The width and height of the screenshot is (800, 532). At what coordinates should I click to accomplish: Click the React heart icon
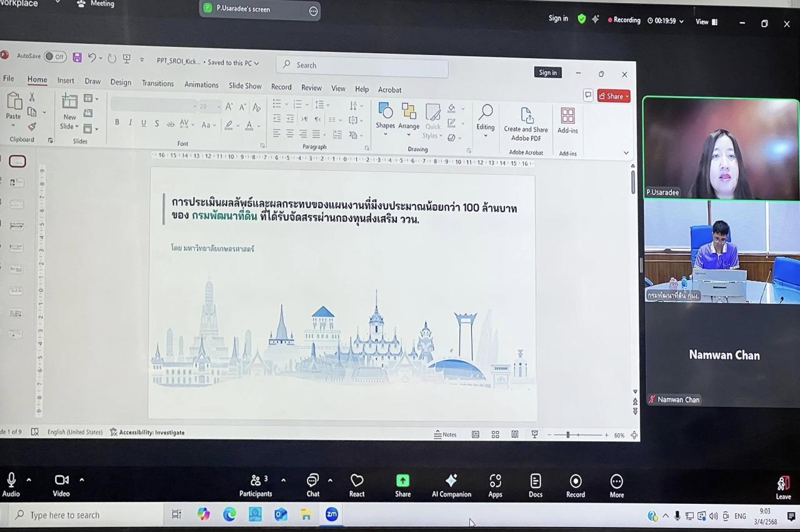[x=357, y=481]
